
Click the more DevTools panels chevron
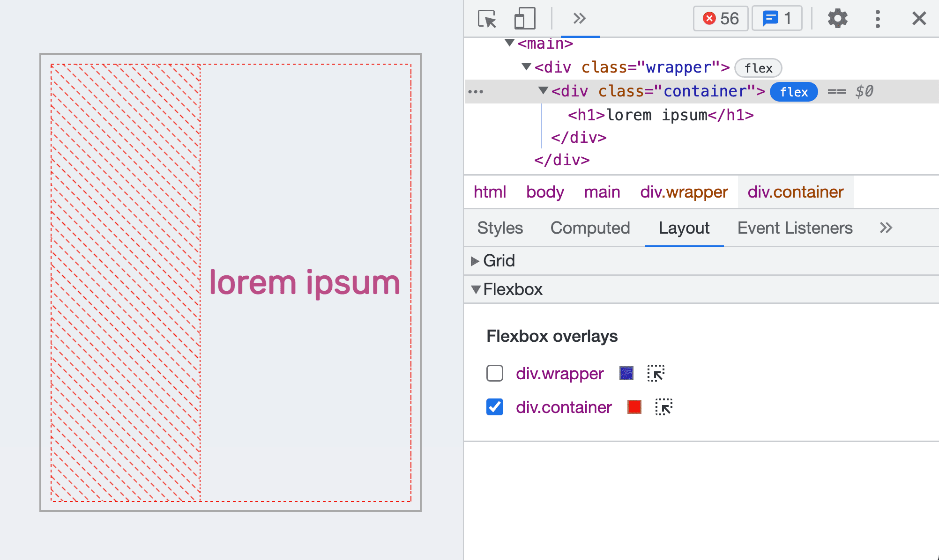pos(580,17)
